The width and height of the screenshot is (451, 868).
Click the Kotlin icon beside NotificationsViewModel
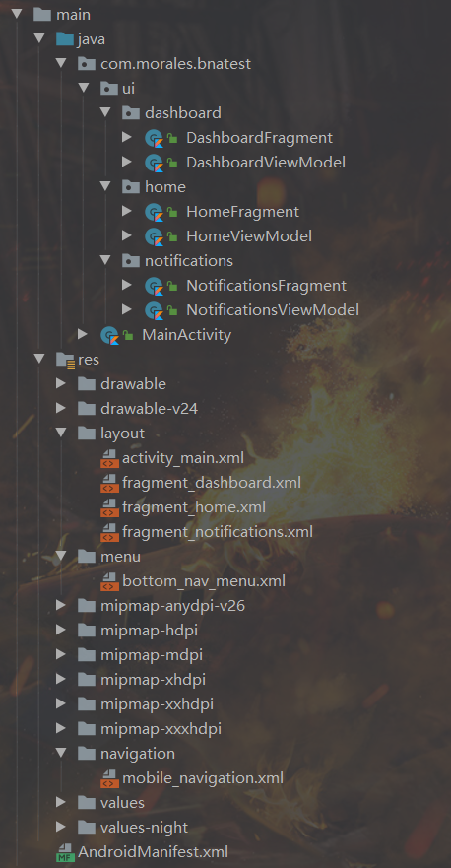click(154, 310)
